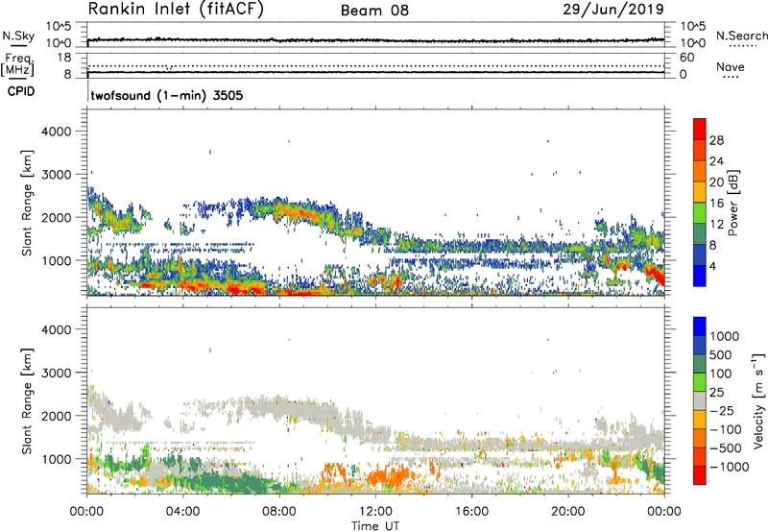The width and height of the screenshot is (768, 532).
Task: Select the 'Freq. [MHz]' label
Action: pyautogui.click(x=18, y=64)
